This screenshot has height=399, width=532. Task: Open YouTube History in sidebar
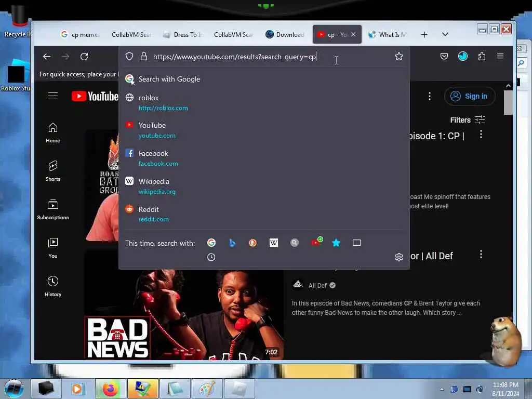(53, 286)
